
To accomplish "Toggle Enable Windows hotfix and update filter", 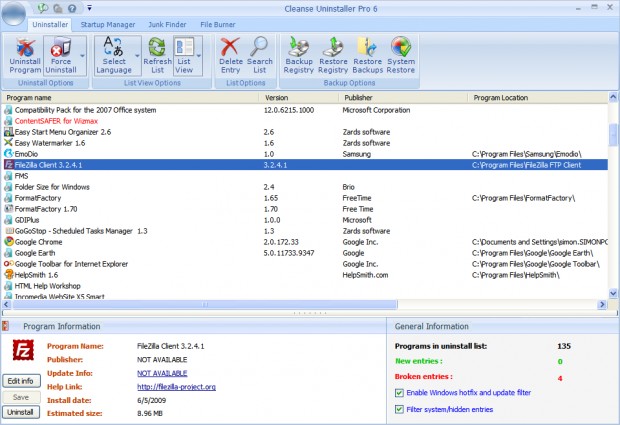I will tap(399, 393).
